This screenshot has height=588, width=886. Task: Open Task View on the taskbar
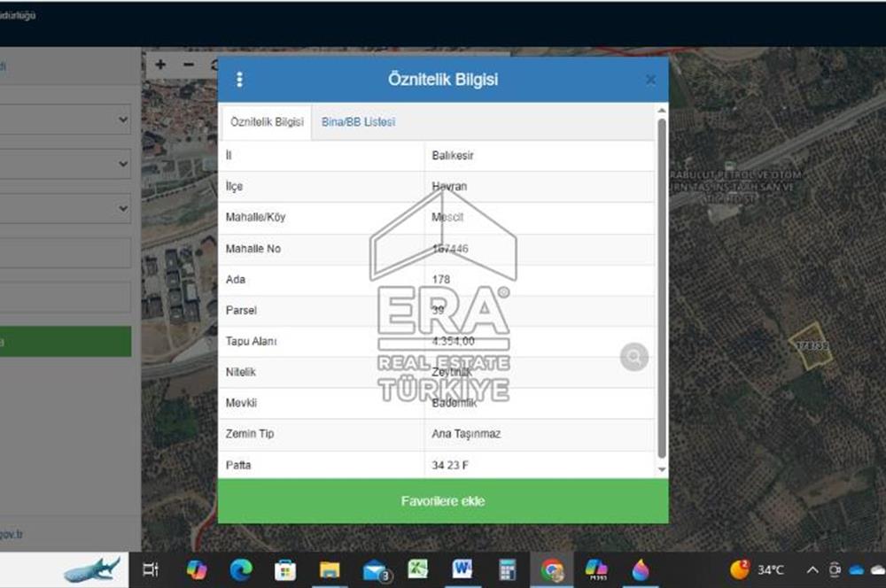151,570
